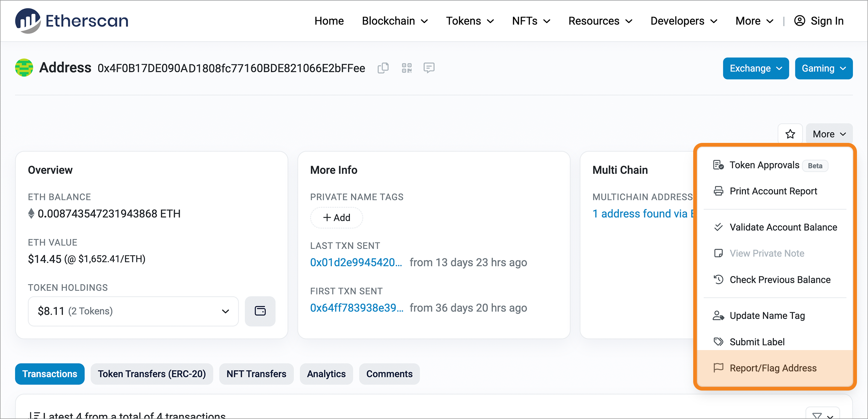The height and width of the screenshot is (419, 868).
Task: Open the Exchange dropdown button
Action: pyautogui.click(x=755, y=68)
